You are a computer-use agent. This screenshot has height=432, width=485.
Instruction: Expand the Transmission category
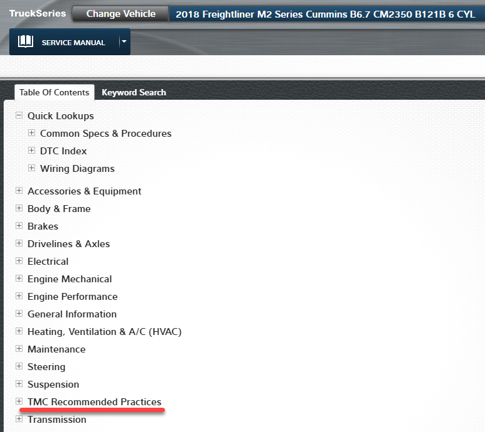pyautogui.click(x=19, y=419)
